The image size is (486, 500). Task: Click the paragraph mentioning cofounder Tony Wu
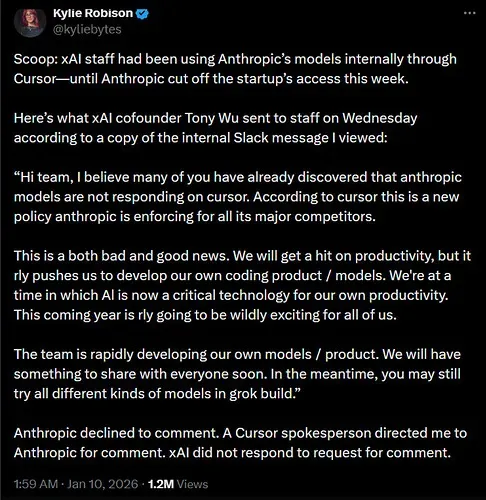216,128
